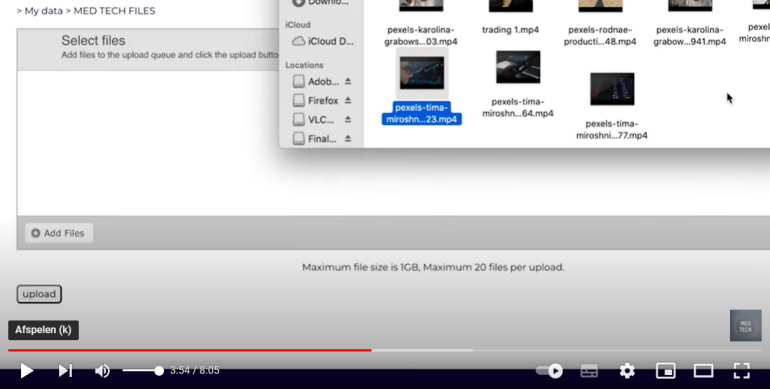Open the MED TECH FILES breadcrumb link
Screen dimensions: 770x389
click(x=114, y=11)
